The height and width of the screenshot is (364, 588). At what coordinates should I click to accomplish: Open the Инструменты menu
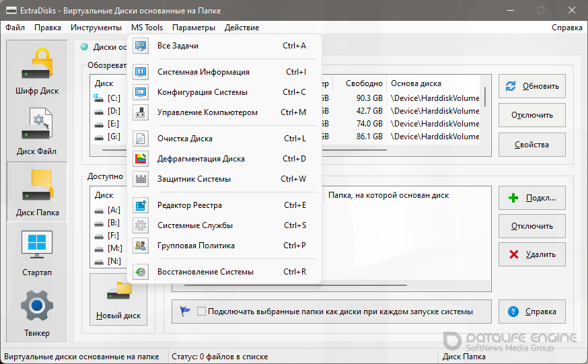click(x=96, y=28)
